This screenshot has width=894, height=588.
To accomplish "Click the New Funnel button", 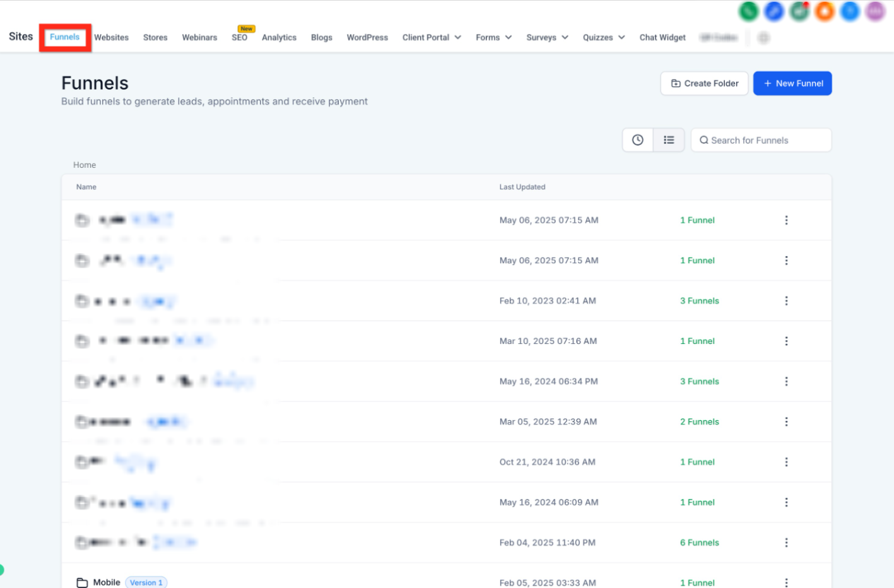I will coord(792,83).
